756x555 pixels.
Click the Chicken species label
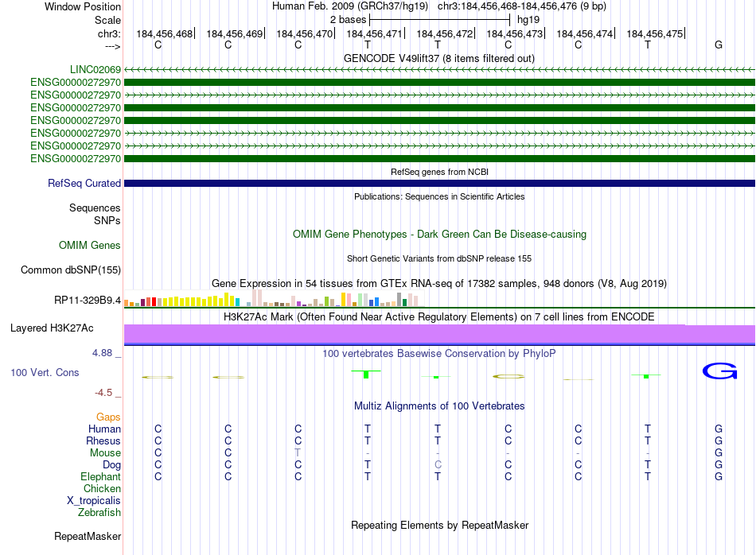coord(102,488)
